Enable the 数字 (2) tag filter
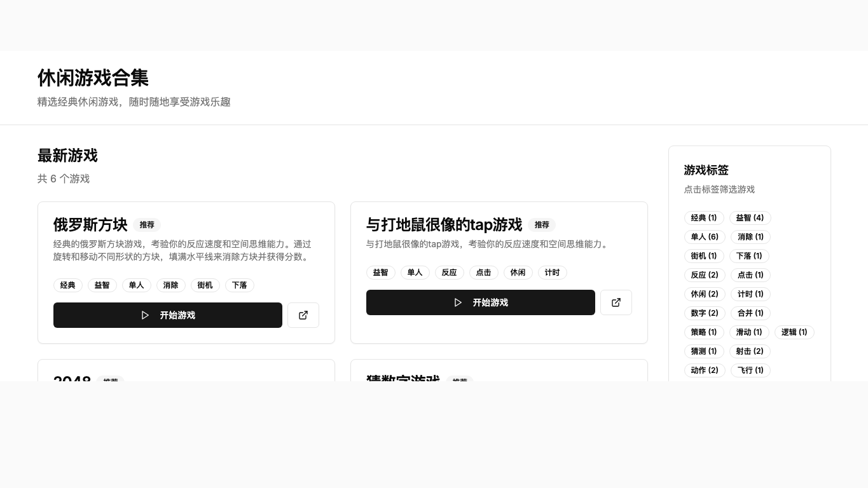This screenshot has width=868, height=488. pos(705,313)
